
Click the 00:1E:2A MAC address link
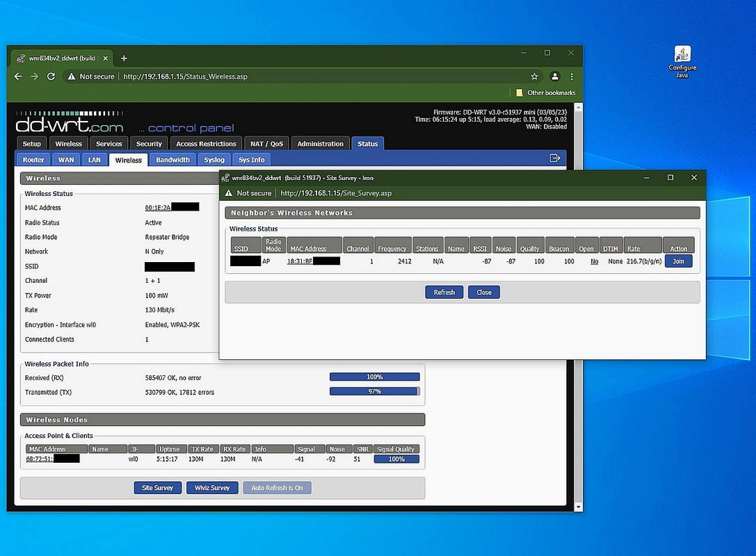158,208
